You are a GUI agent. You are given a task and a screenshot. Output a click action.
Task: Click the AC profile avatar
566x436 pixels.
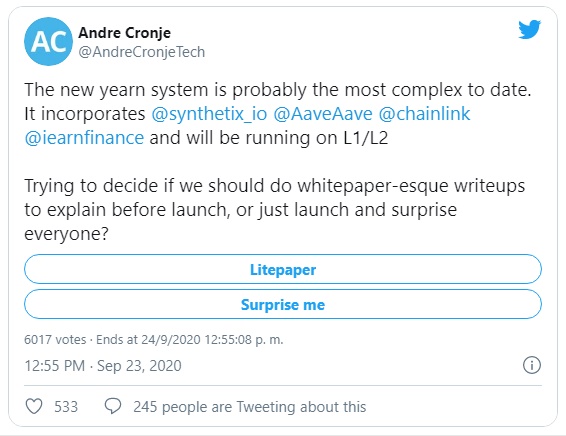click(x=48, y=42)
